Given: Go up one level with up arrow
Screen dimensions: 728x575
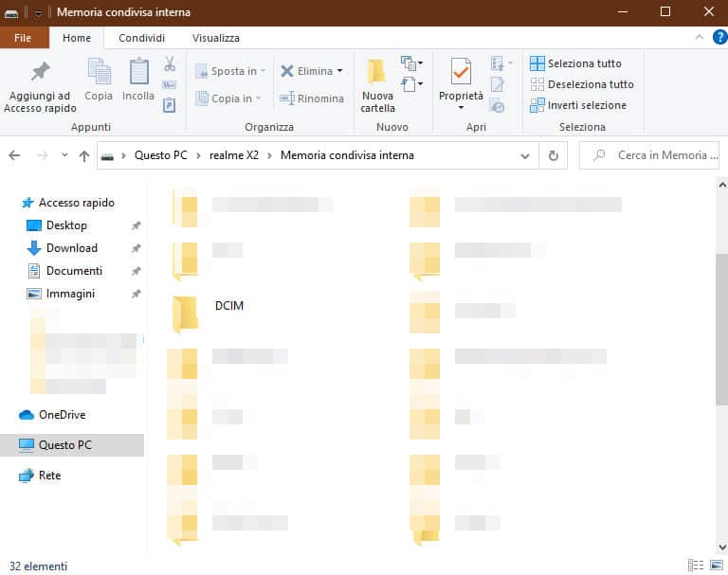Looking at the screenshot, I should [x=84, y=155].
